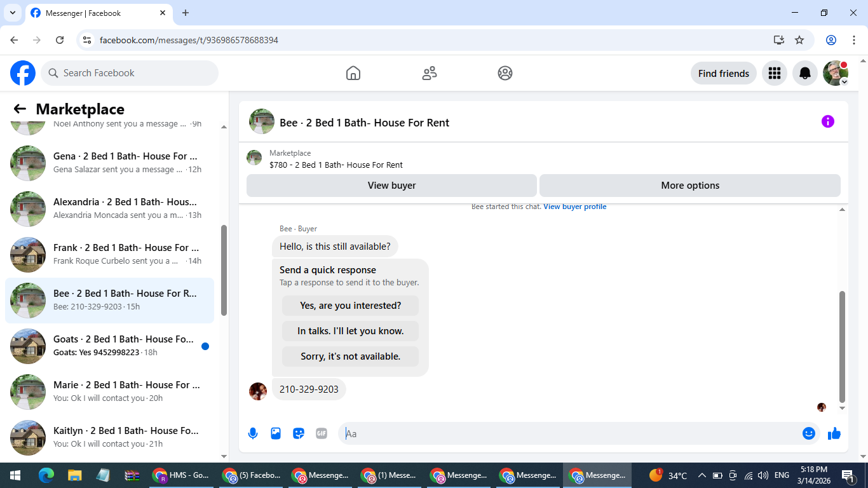Image resolution: width=868 pixels, height=488 pixels.
Task: Open the View buyer profile link
Action: [x=574, y=207]
